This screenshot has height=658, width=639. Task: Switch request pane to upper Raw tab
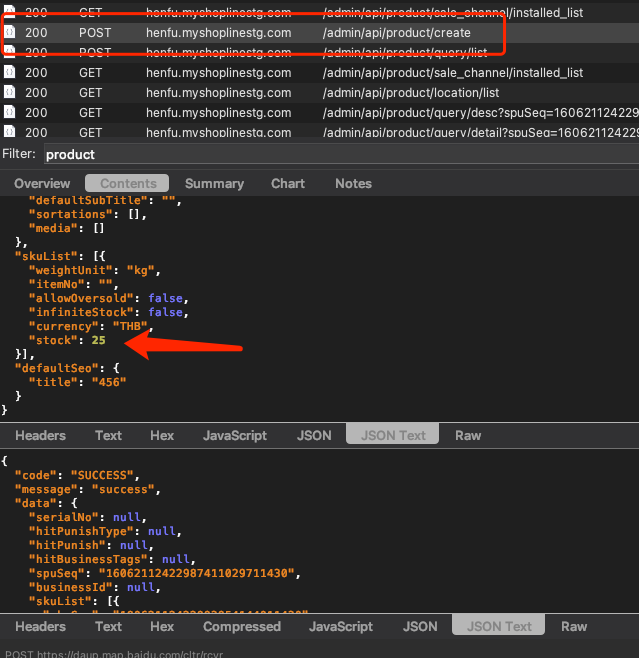pos(468,436)
